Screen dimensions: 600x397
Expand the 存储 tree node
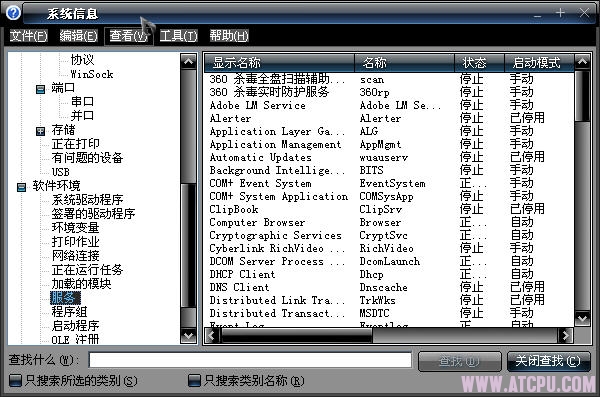pyautogui.click(x=40, y=131)
